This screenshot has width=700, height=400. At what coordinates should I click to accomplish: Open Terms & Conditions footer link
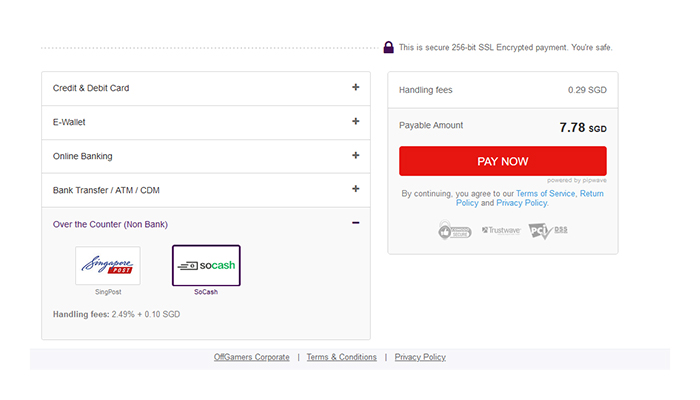click(342, 357)
